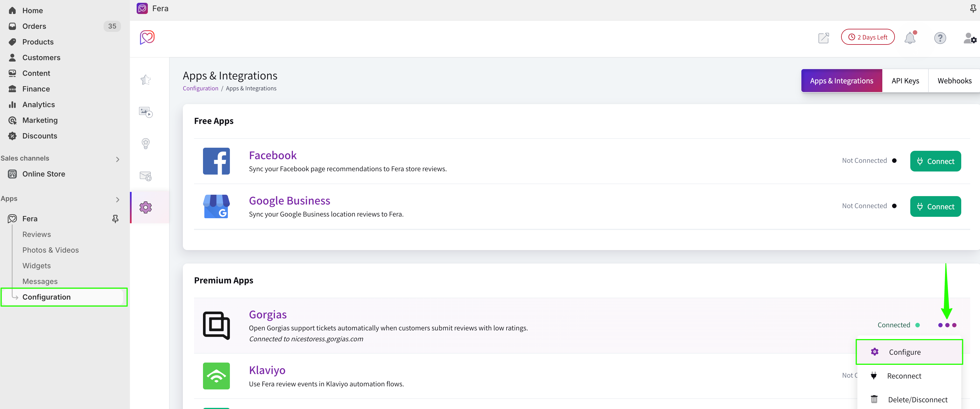
Task: Click the Online Store storefront icon
Action: point(12,174)
